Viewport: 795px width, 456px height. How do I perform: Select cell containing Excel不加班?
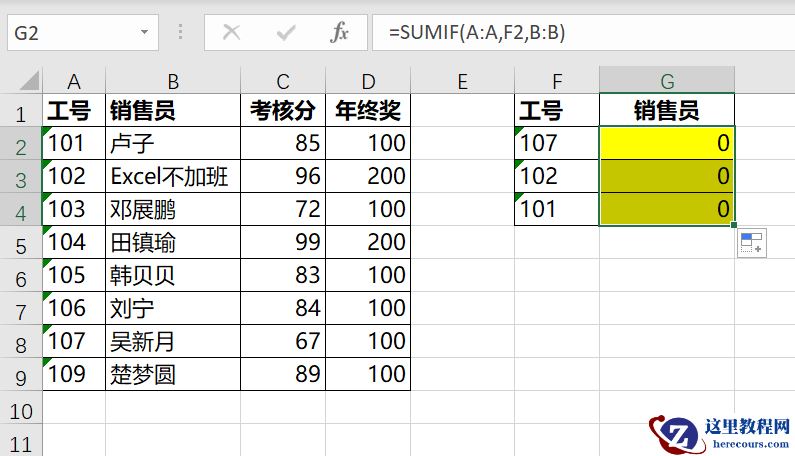tap(173, 176)
